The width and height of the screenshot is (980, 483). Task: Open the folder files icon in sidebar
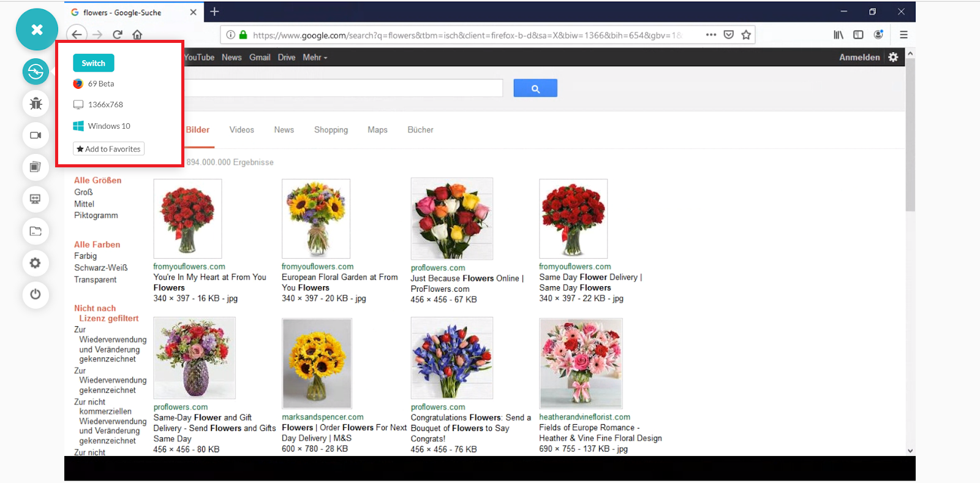coord(36,231)
